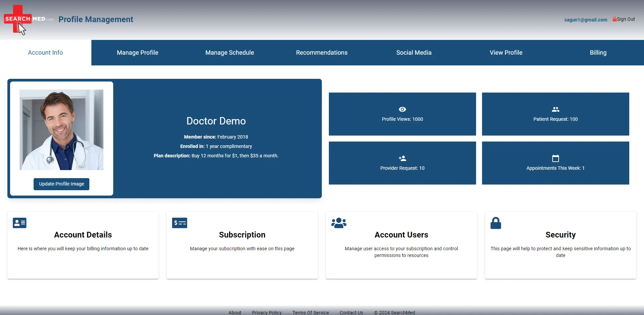644x315 pixels.
Task: Open the Billing tab
Action: tap(598, 52)
